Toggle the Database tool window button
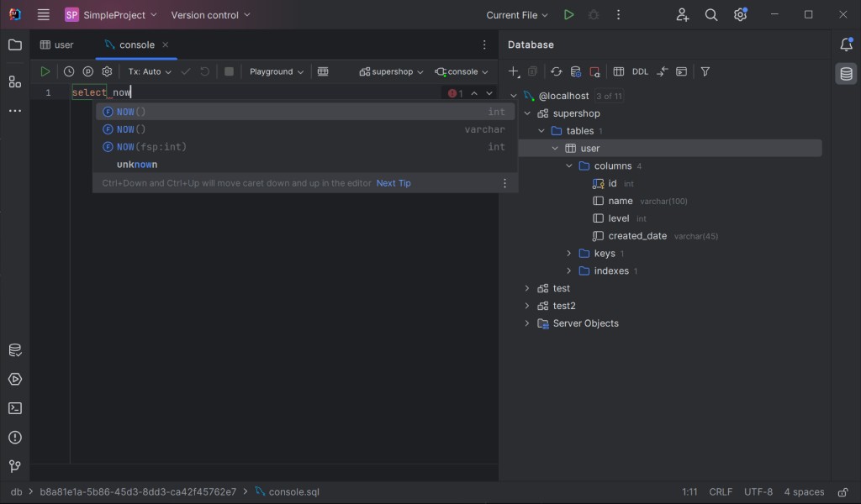 click(x=846, y=74)
